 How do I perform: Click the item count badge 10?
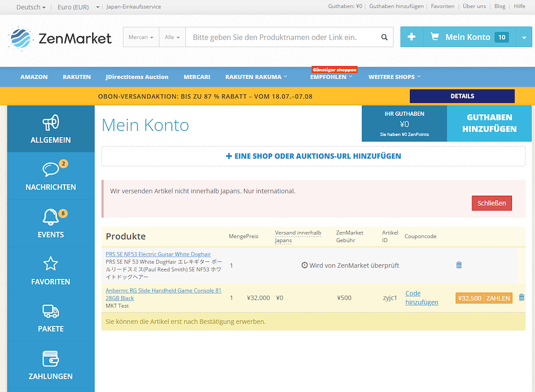click(502, 37)
